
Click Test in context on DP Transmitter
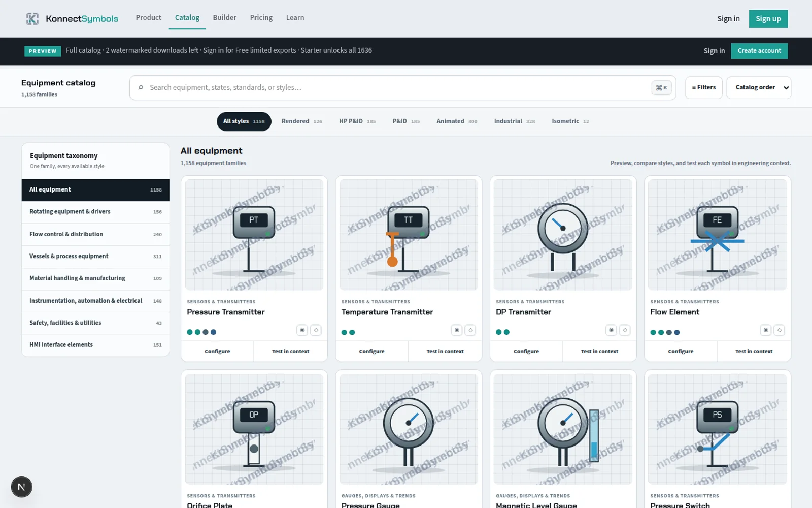(599, 351)
